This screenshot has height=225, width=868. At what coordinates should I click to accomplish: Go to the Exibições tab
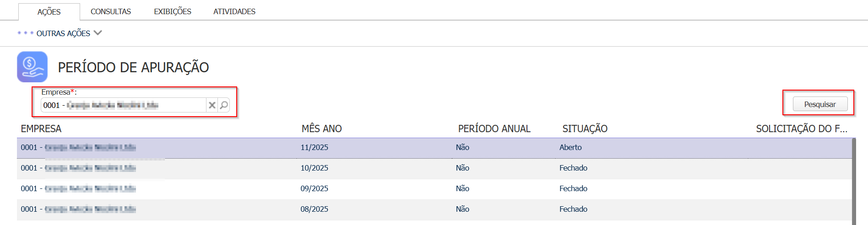coord(173,11)
